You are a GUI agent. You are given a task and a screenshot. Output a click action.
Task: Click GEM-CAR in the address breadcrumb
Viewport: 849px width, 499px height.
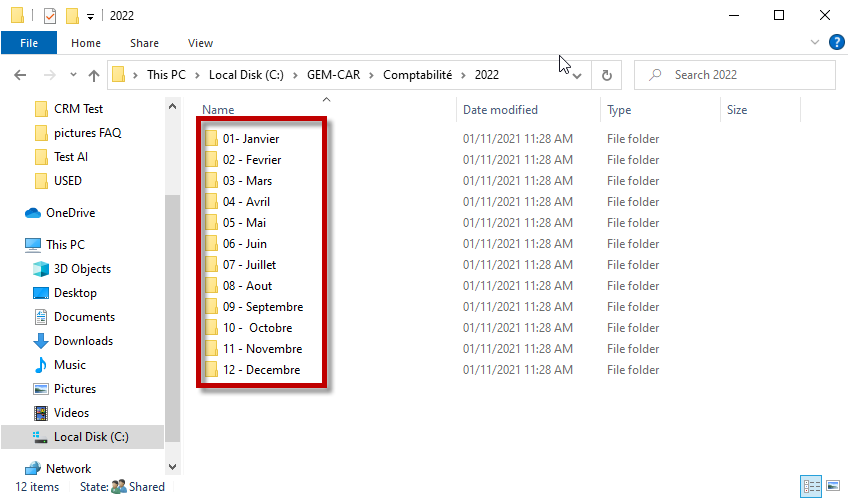click(x=334, y=75)
